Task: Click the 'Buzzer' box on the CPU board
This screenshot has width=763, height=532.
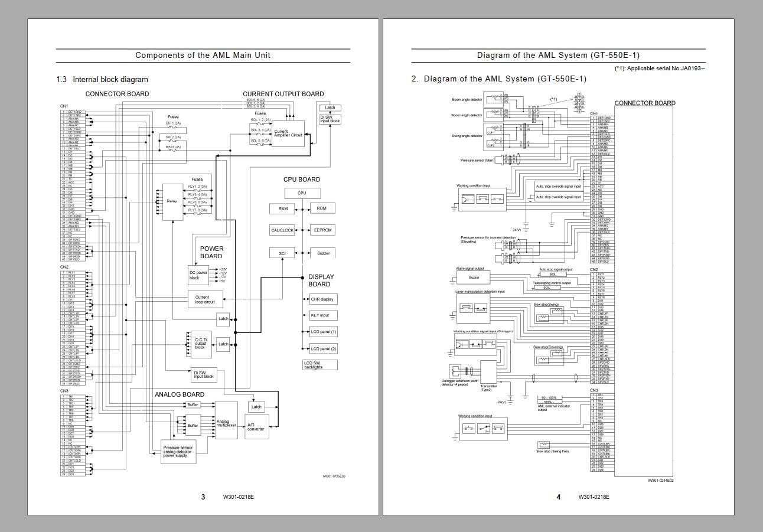Action: [x=322, y=253]
